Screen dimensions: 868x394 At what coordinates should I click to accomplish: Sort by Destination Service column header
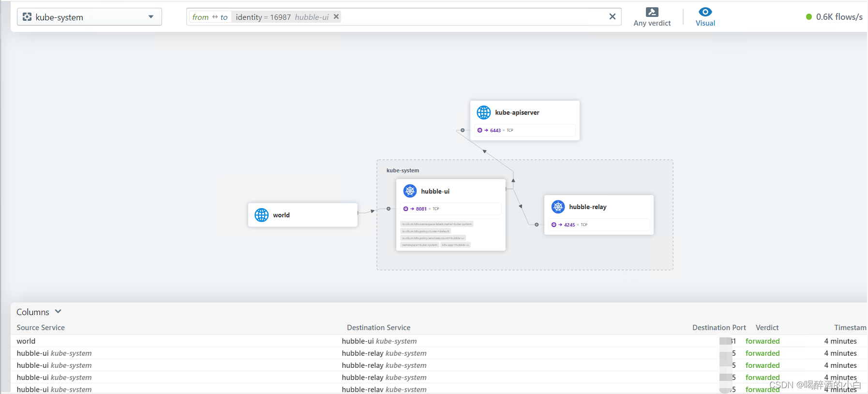378,328
